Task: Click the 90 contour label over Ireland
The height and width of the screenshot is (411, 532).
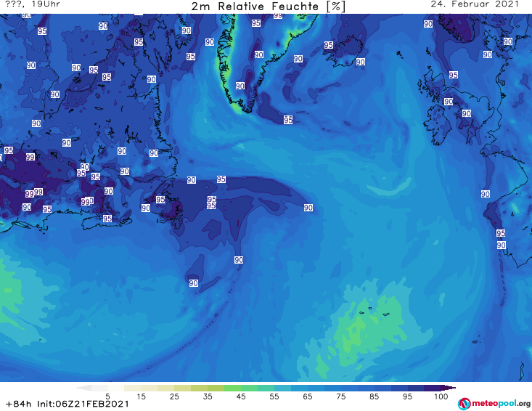Action: pos(449,101)
